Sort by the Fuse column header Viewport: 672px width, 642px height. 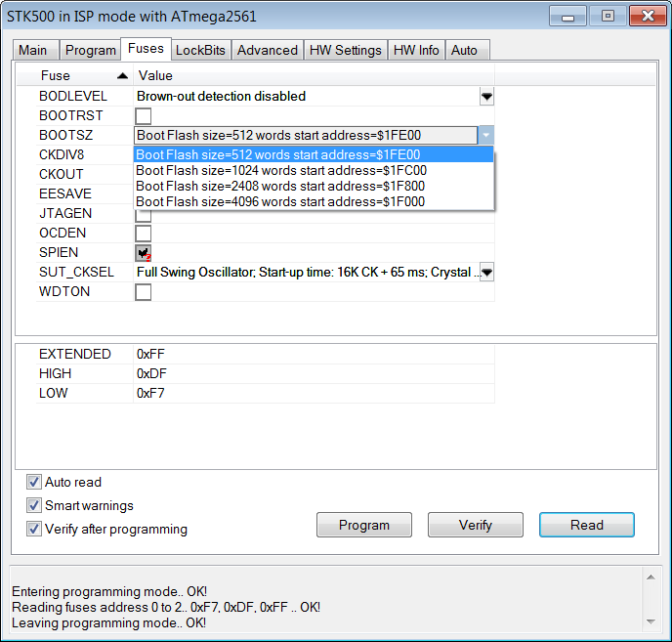(75, 76)
